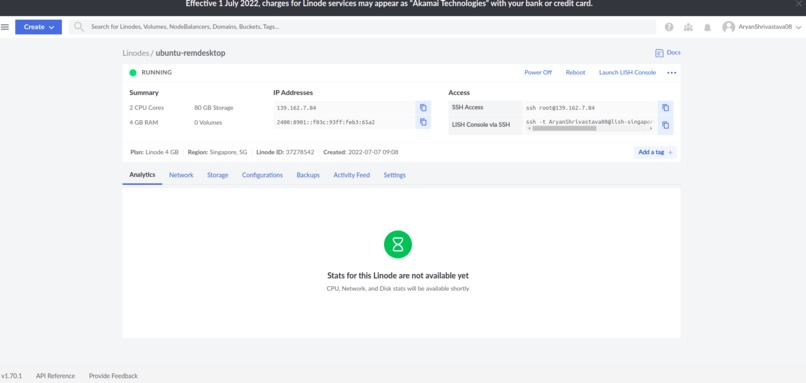806x383 pixels.
Task: Launch LISH Console
Action: pyautogui.click(x=627, y=72)
